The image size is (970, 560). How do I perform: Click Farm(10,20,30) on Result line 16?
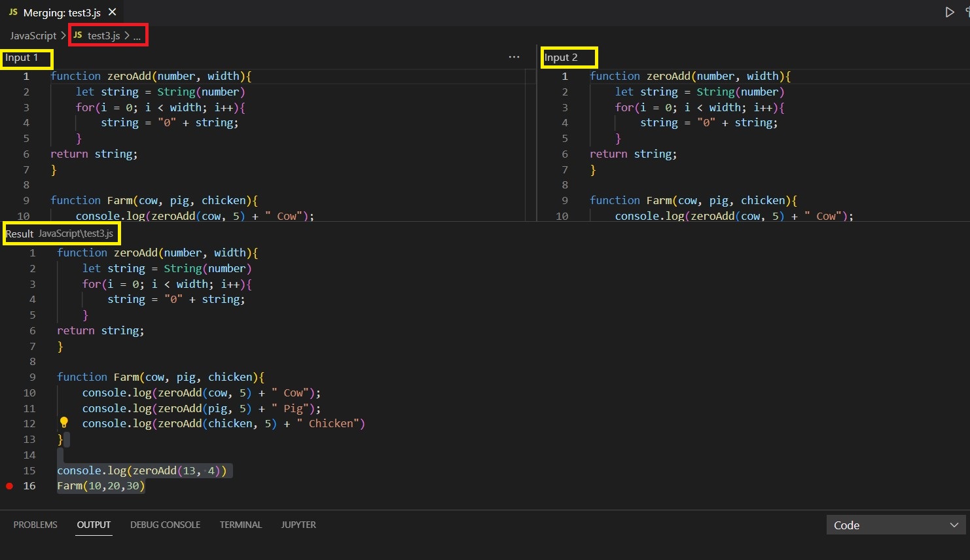point(101,486)
